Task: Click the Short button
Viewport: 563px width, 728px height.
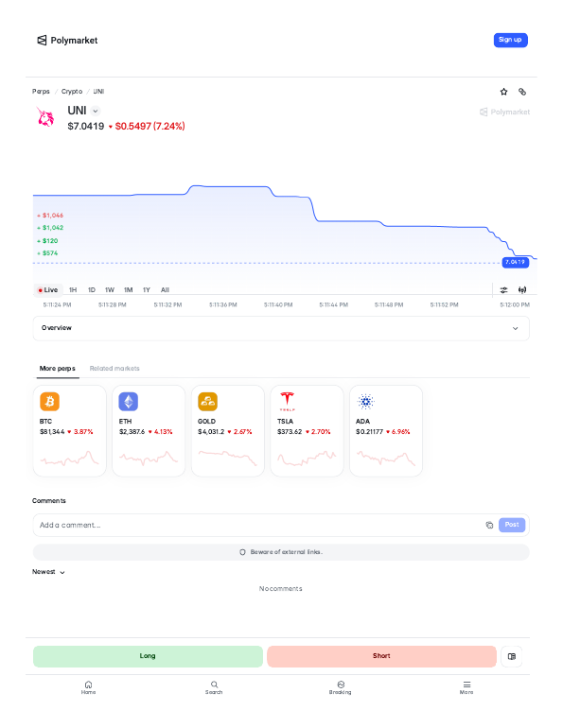Action: tap(381, 656)
